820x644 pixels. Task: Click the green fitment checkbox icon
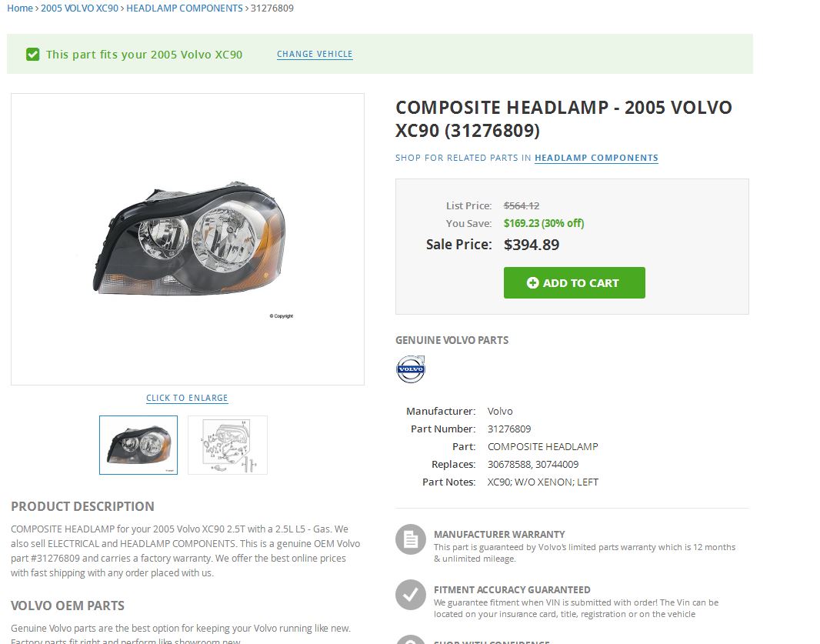pos(32,55)
